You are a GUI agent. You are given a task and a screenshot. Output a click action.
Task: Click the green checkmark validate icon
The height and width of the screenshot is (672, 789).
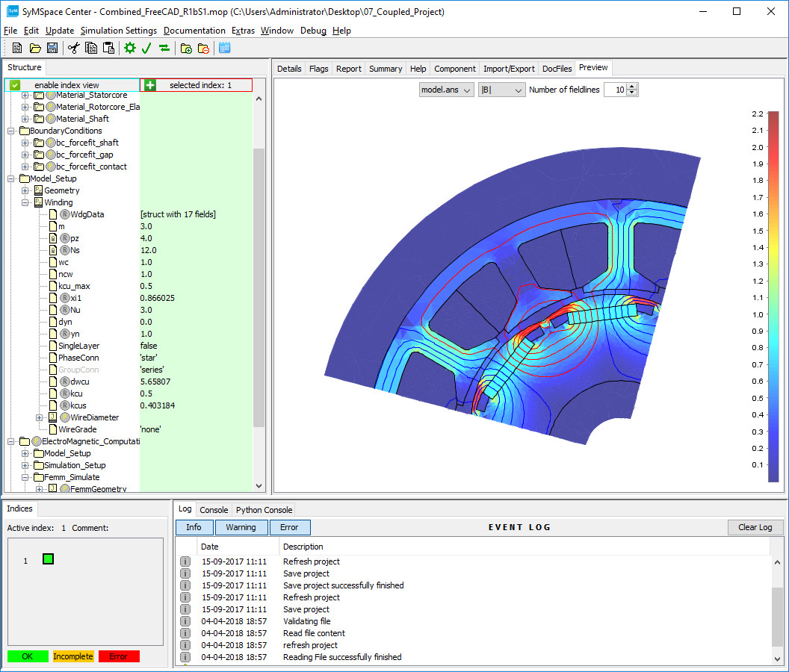coord(146,48)
